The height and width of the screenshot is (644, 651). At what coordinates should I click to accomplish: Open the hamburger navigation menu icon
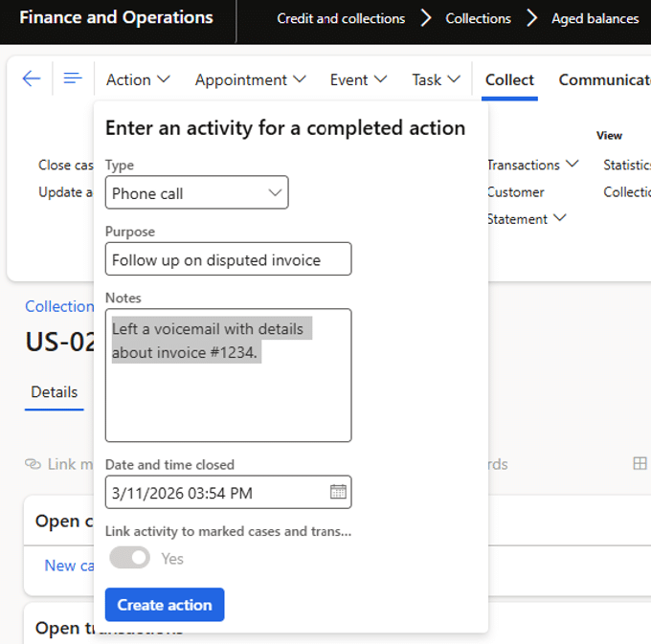click(x=73, y=79)
